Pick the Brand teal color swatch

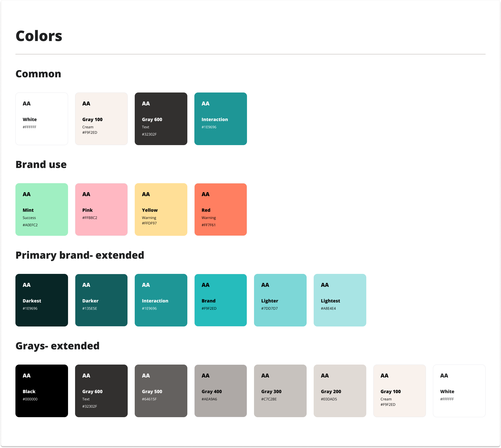tap(221, 300)
